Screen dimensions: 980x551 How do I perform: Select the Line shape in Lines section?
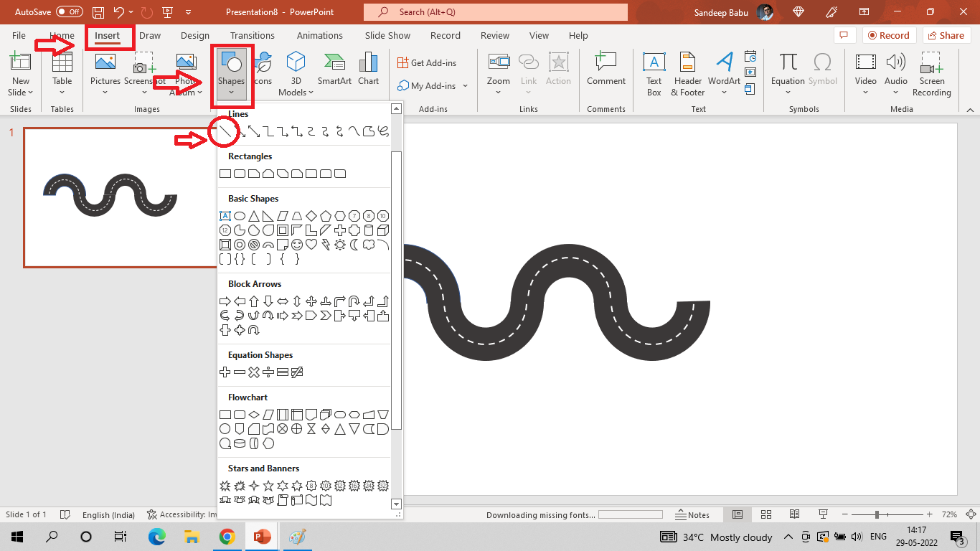pyautogui.click(x=225, y=131)
